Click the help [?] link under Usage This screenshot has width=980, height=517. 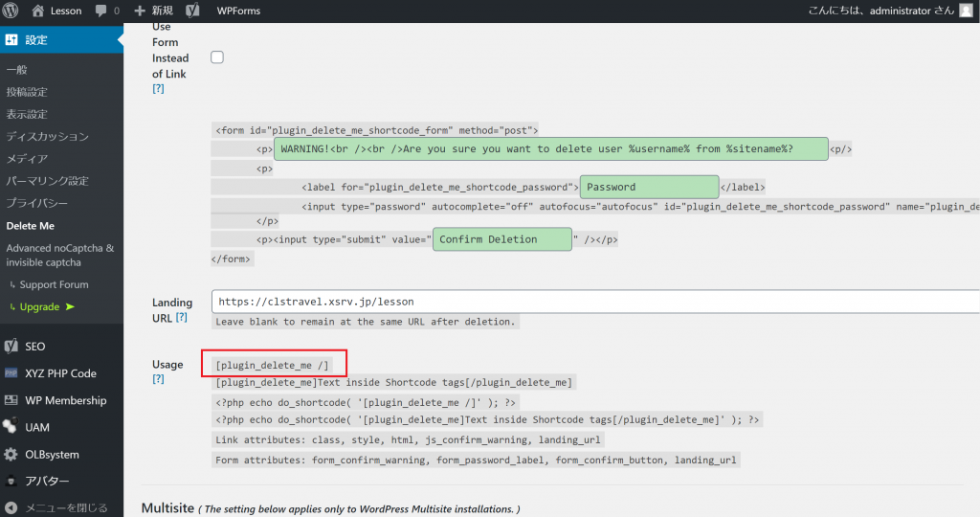pos(158,379)
